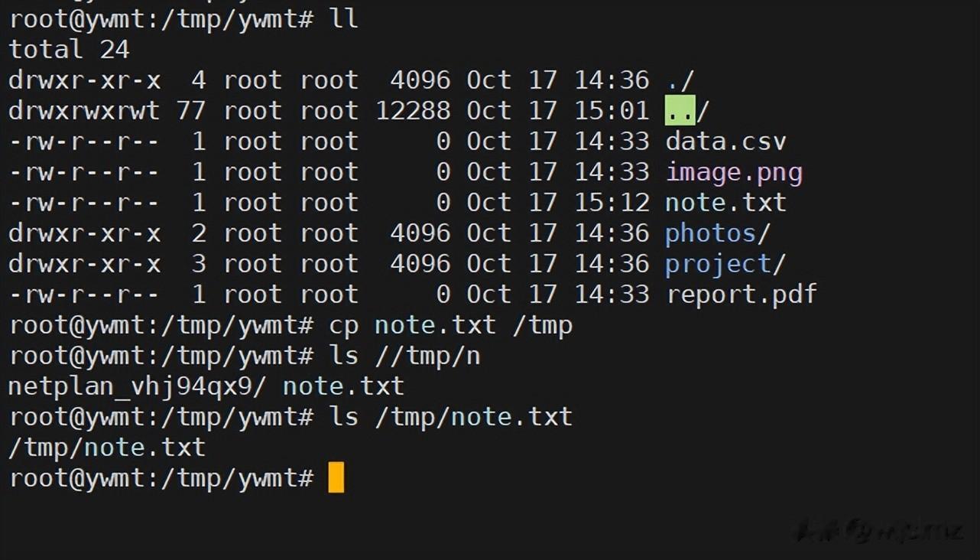Click the project/ directory name

pyautogui.click(x=725, y=264)
